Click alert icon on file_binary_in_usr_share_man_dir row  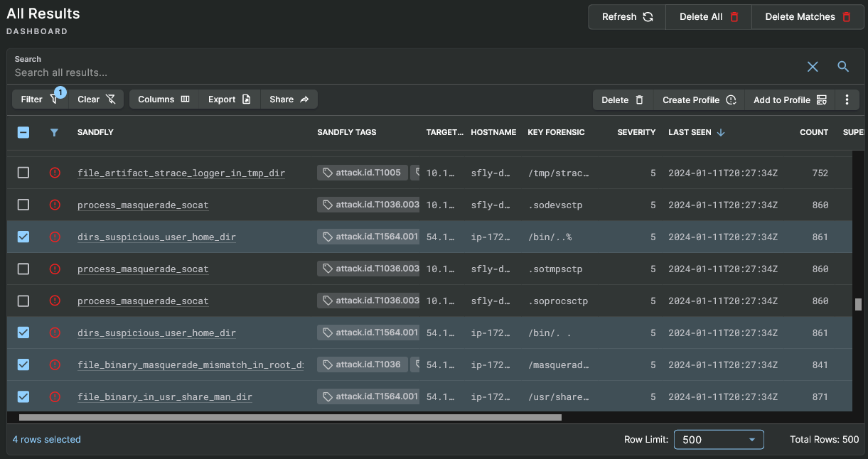click(x=55, y=396)
